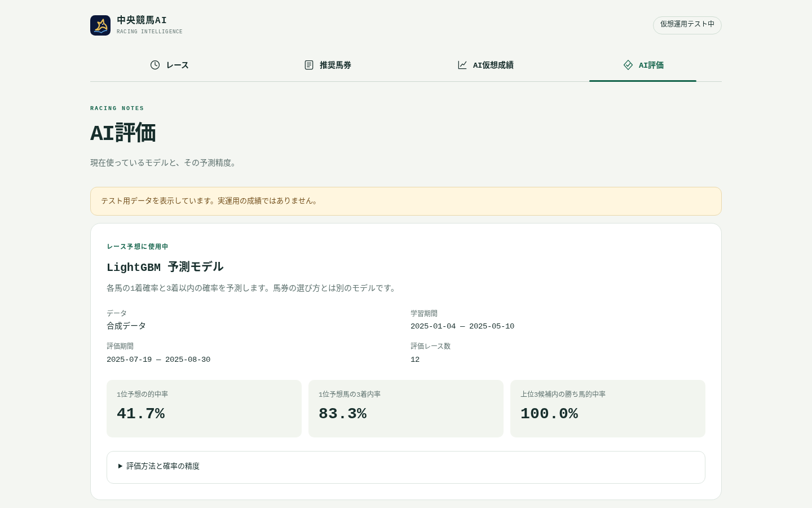Select the AI評価 tab
Viewport: 812px width, 508px height.
[x=643, y=65]
